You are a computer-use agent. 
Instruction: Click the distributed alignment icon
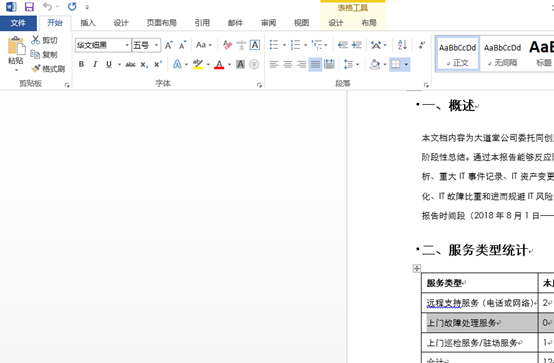point(329,64)
